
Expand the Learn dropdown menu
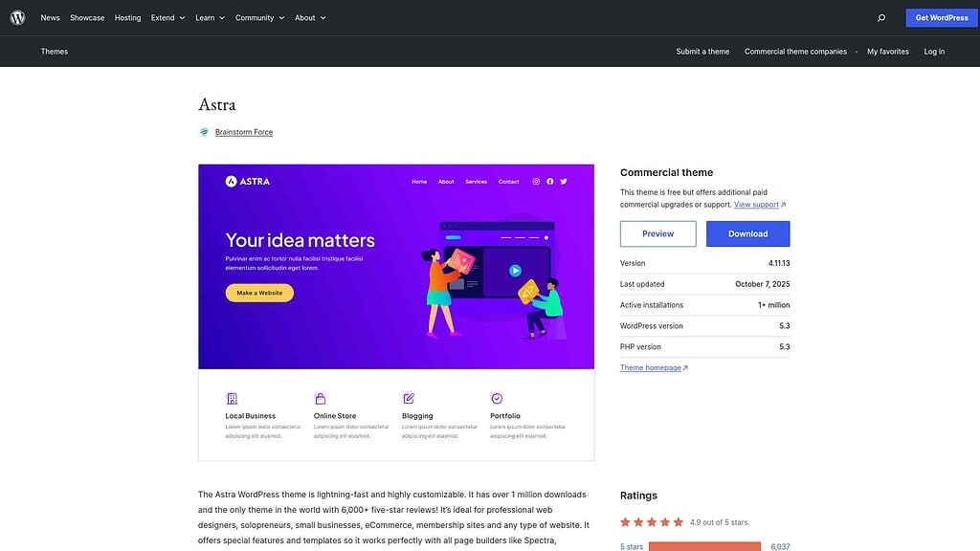210,17
